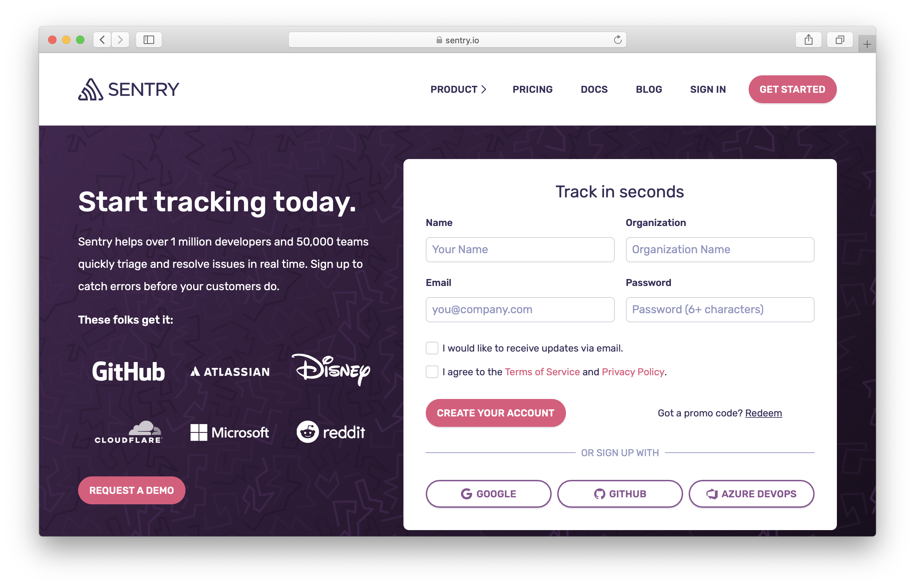
Task: Toggle the email updates checkbox
Action: click(x=431, y=347)
